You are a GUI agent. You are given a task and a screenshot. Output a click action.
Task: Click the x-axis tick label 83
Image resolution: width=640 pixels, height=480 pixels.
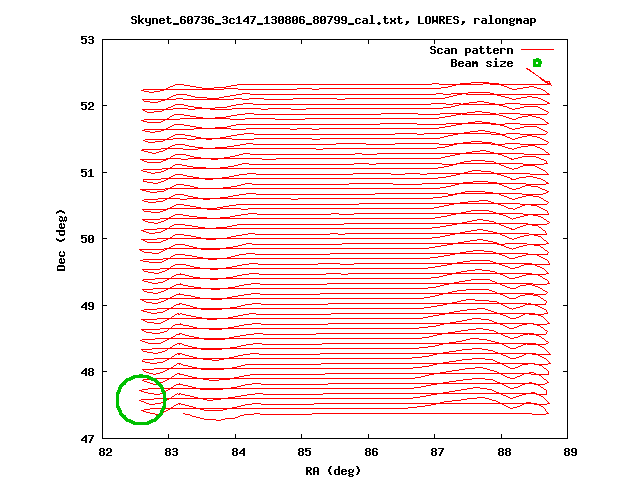click(171, 452)
